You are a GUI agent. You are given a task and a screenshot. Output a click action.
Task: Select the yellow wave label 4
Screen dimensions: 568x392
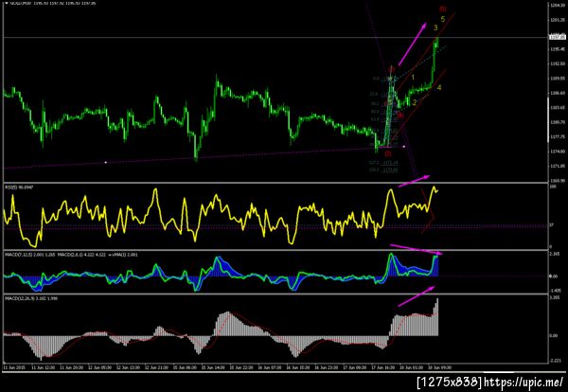coord(439,87)
